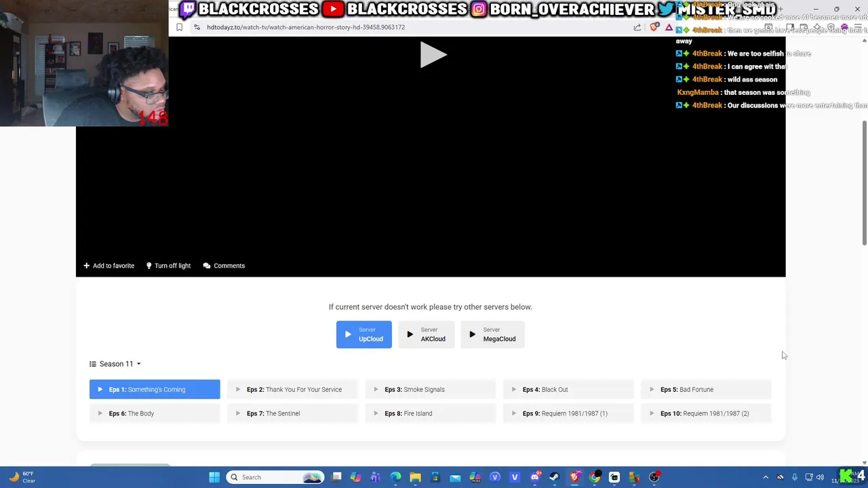The image size is (868, 488).
Task: Click the Brave Rewards triangle icon
Action: 669,27
